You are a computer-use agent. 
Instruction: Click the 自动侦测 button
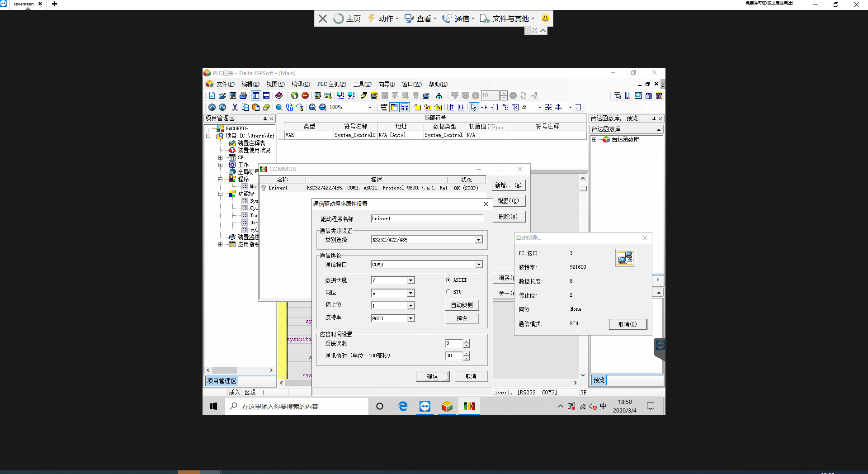click(462, 305)
